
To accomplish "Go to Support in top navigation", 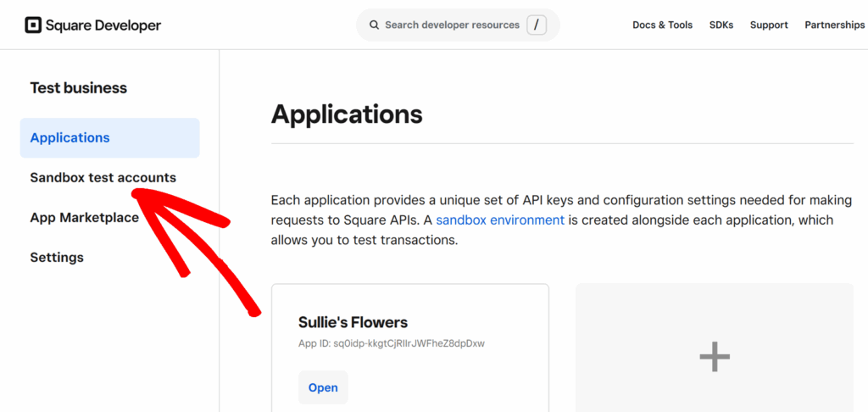I will (769, 25).
